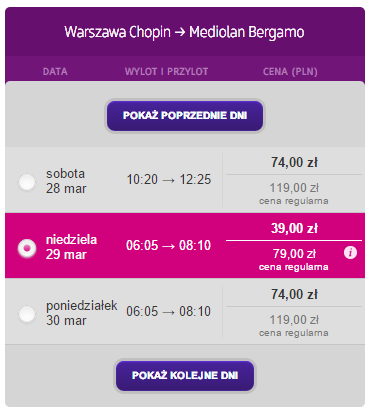The width and height of the screenshot is (372, 414).
Task: Click the poniedziałek 30 mar date label
Action: (x=82, y=313)
